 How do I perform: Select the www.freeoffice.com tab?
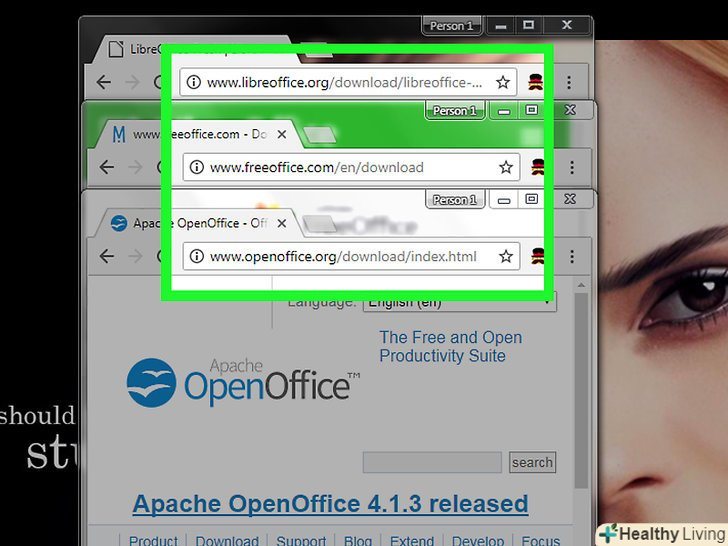[195, 134]
